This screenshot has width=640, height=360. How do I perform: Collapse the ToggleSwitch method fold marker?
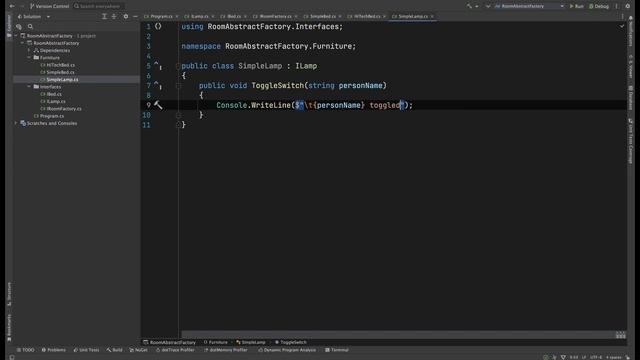pos(178,86)
